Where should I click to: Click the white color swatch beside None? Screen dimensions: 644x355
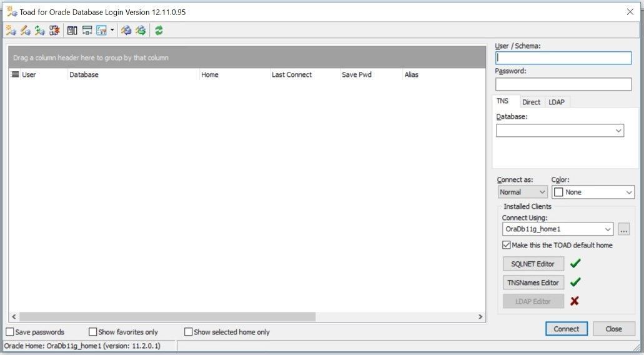pyautogui.click(x=558, y=192)
